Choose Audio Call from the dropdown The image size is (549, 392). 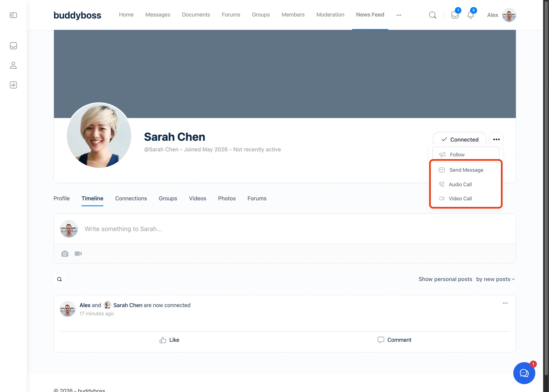[466, 184]
